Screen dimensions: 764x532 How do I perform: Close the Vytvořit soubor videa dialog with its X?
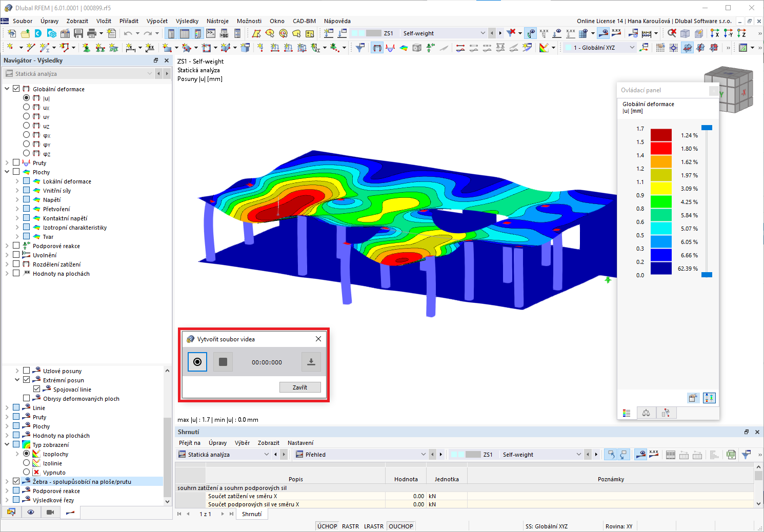pyautogui.click(x=318, y=339)
